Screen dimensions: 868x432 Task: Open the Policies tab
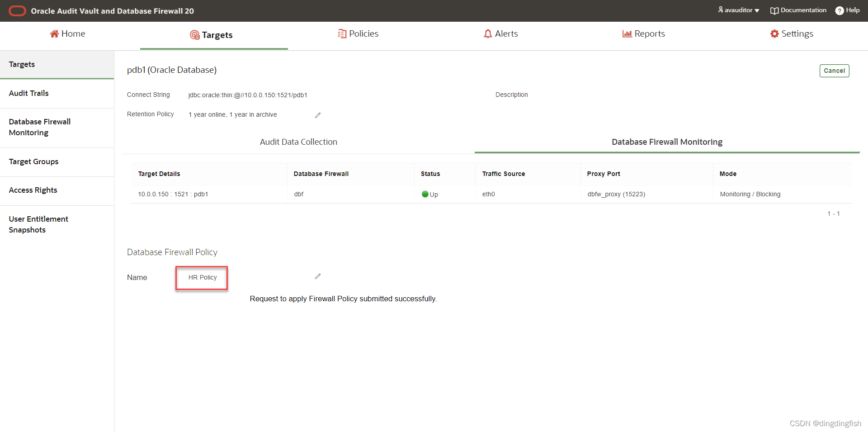click(x=358, y=33)
